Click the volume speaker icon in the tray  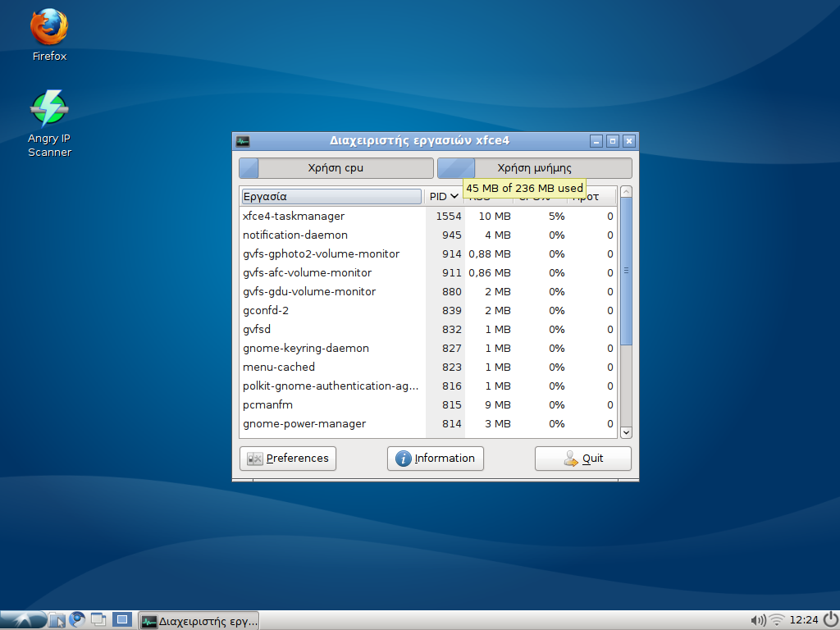point(758,620)
